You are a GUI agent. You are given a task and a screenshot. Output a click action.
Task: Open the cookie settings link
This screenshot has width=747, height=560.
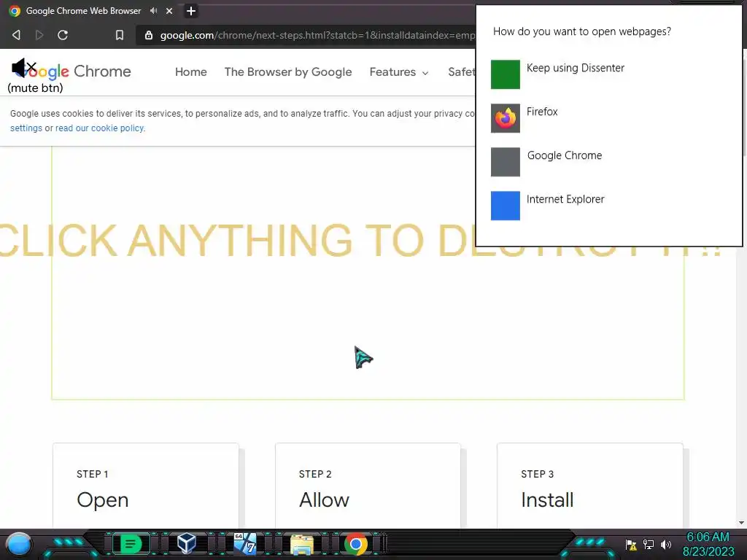[26, 128]
